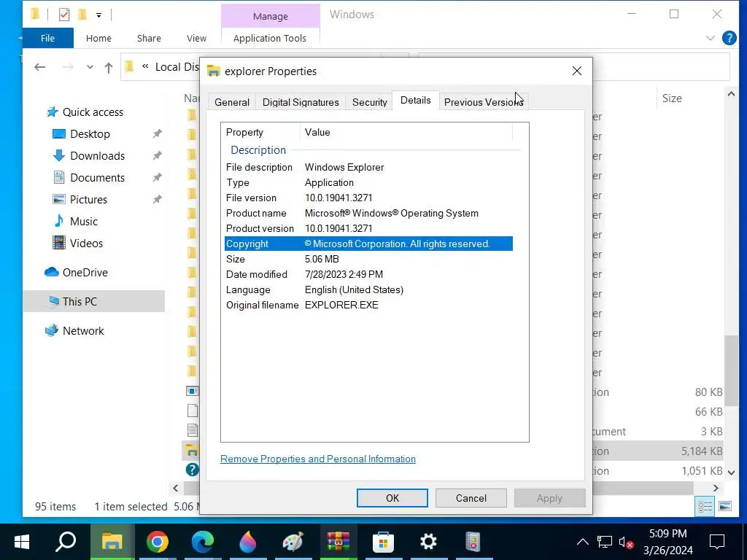Click Cancel in explorer Properties
This screenshot has width=747, height=560.
click(x=471, y=498)
